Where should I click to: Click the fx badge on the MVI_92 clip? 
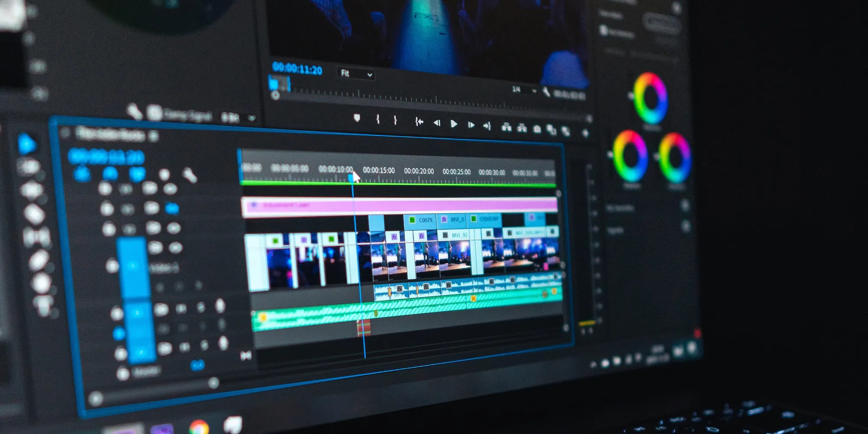(x=445, y=235)
